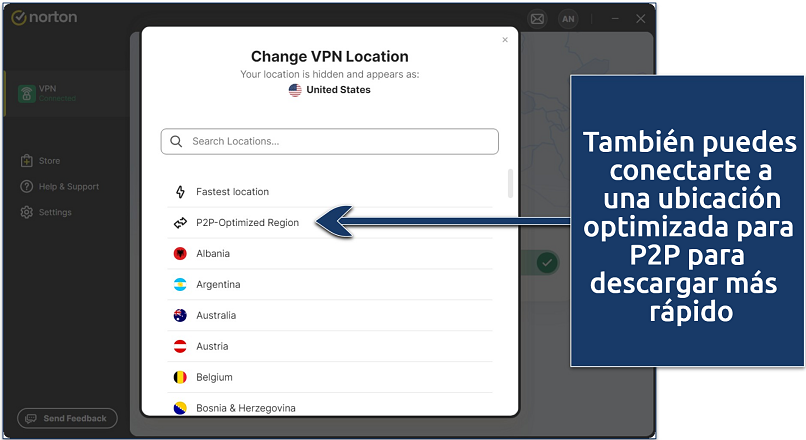The height and width of the screenshot is (440, 806).
Task: Choose P2P-Optimized Region entry
Action: pyautogui.click(x=247, y=223)
